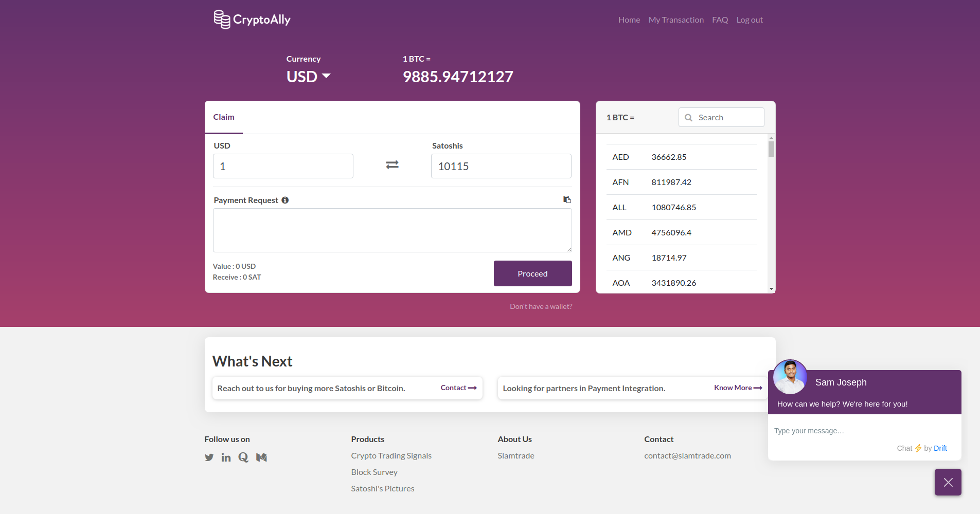Image resolution: width=980 pixels, height=514 pixels.
Task: Click inside the Satoshis amount field
Action: (x=501, y=166)
